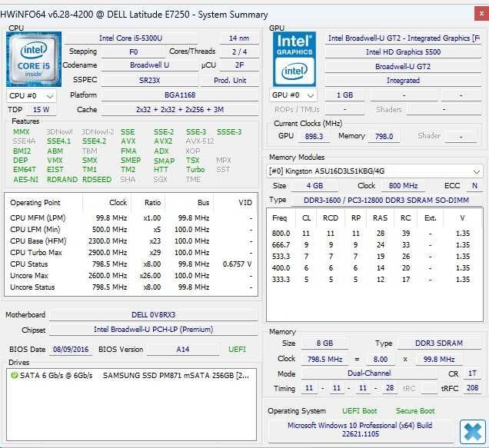
Task: Select the 666.7 frequency timing row
Action: 374,244
